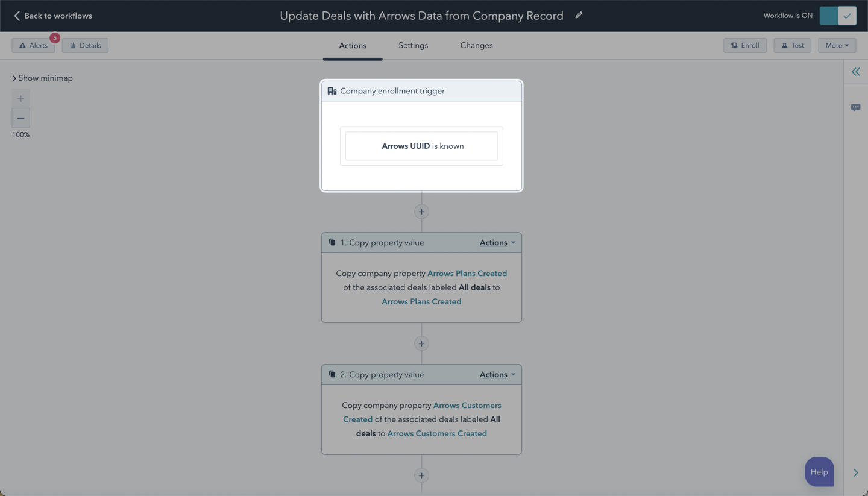This screenshot has width=868, height=496.
Task: Click the copy icon on step 2
Action: point(332,374)
